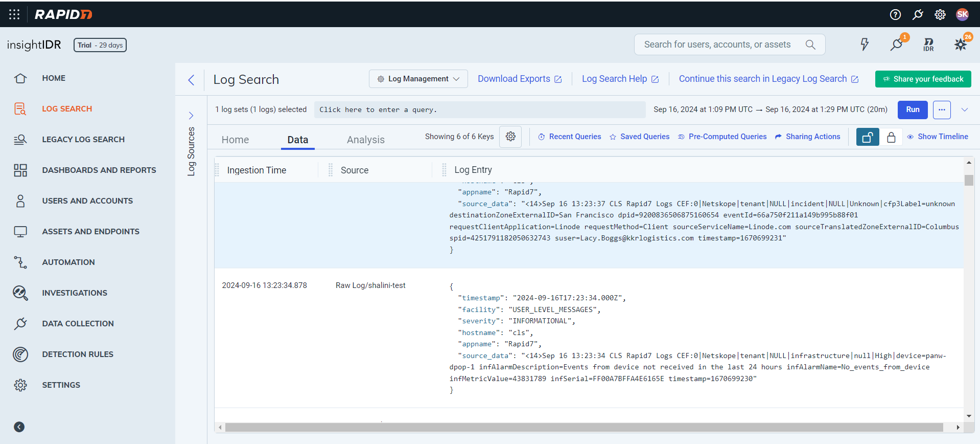The width and height of the screenshot is (980, 444).
Task: Click the search magnifier icon
Action: [x=810, y=45]
